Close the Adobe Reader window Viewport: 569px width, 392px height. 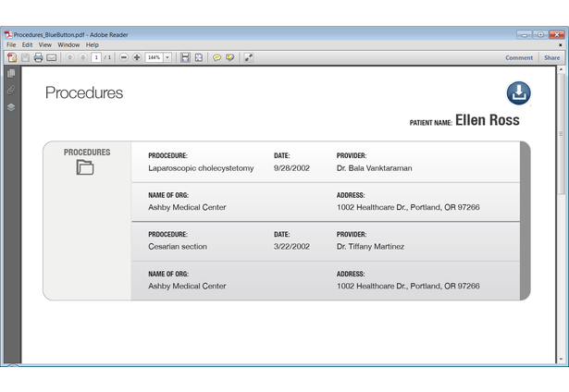pos(557,35)
